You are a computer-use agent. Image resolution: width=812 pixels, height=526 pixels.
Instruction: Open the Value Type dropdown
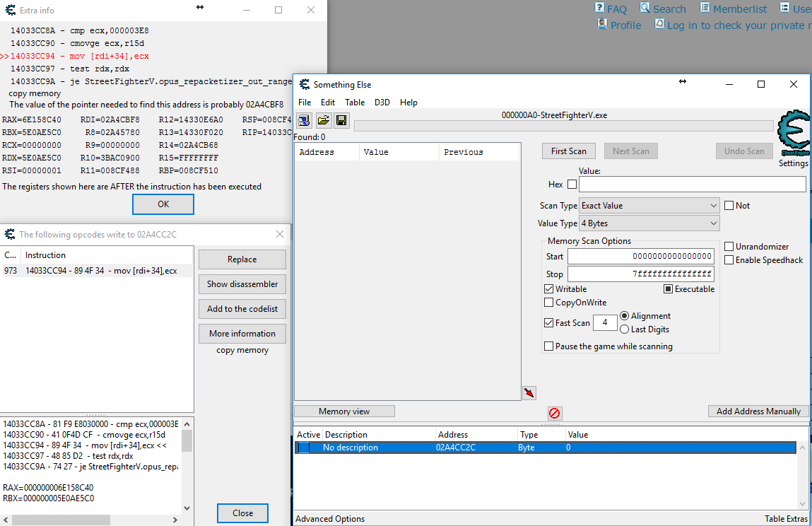pyautogui.click(x=649, y=223)
